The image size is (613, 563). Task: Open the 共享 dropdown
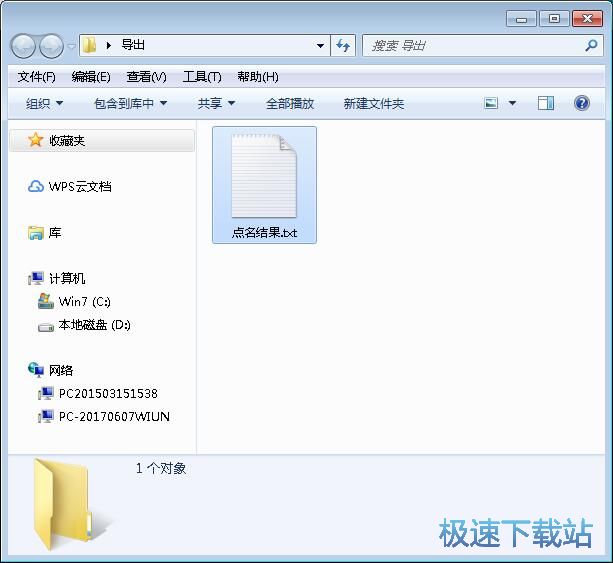[216, 104]
